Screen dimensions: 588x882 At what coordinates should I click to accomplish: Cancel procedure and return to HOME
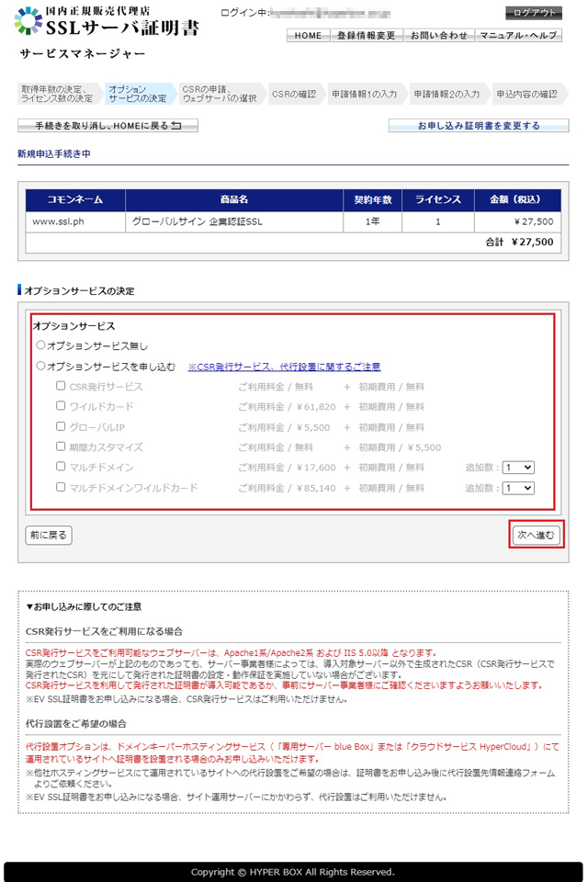pyautogui.click(x=107, y=126)
